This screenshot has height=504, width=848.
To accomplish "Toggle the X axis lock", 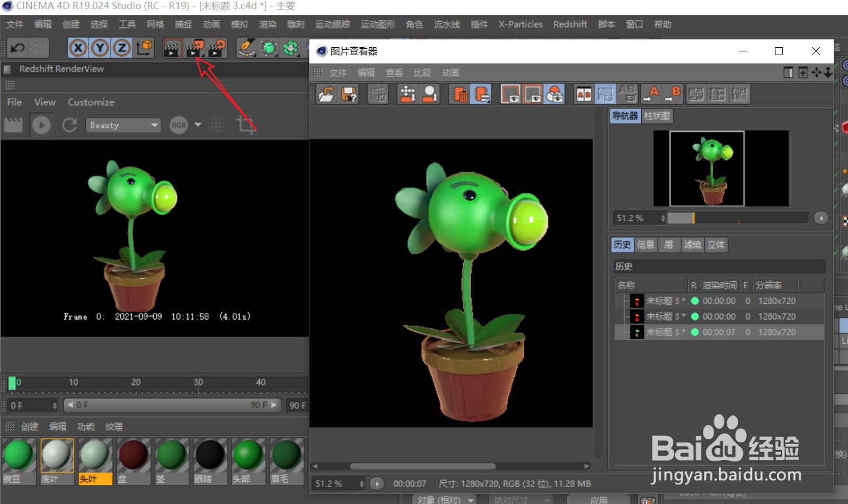I will [78, 48].
